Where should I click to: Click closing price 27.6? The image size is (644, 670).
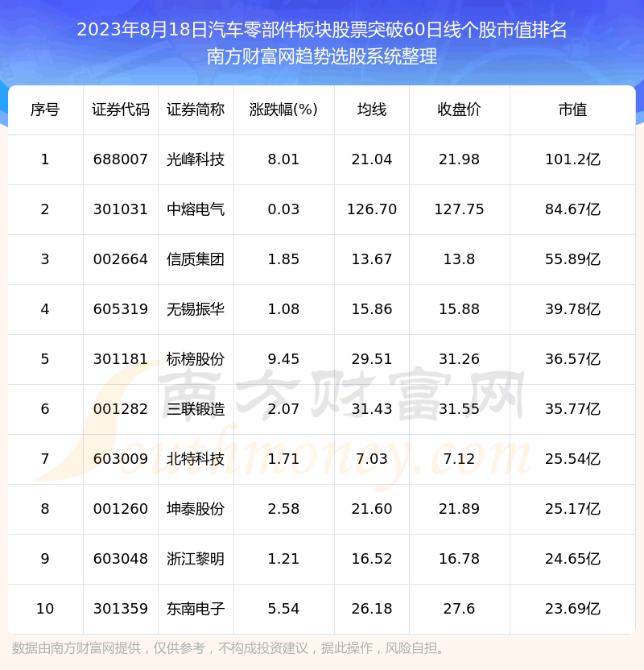tap(459, 609)
